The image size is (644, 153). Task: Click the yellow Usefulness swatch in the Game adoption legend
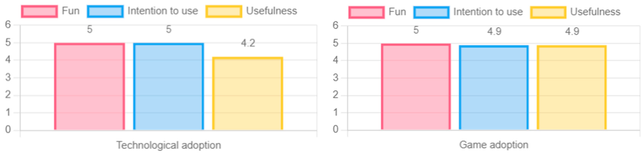[x=548, y=13]
